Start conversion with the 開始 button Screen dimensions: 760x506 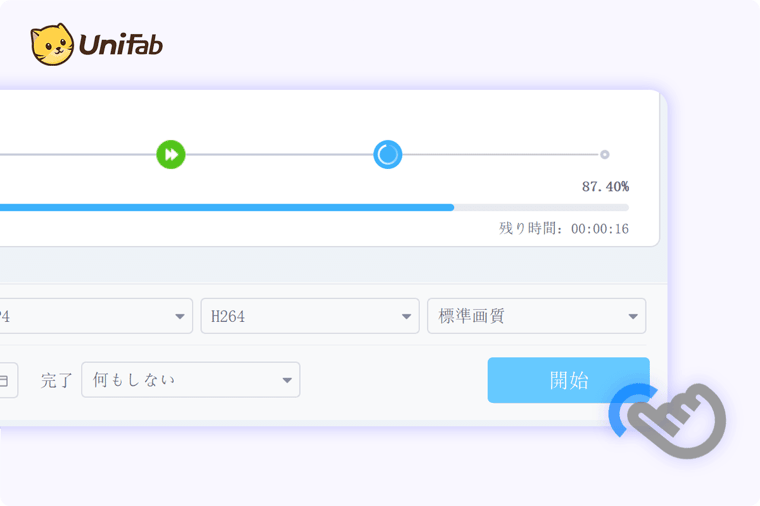click(x=569, y=380)
